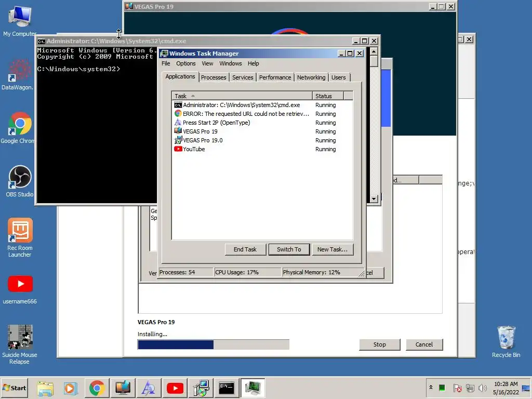
Task: Click cmd window title bar icon
Action: 42,42
